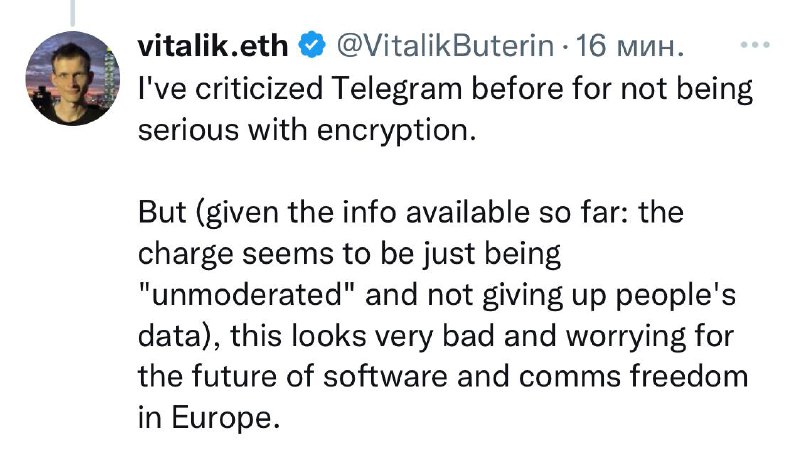Image resolution: width=800 pixels, height=452 pixels.
Task: Open the three-dot more options menu
Action: [755, 45]
